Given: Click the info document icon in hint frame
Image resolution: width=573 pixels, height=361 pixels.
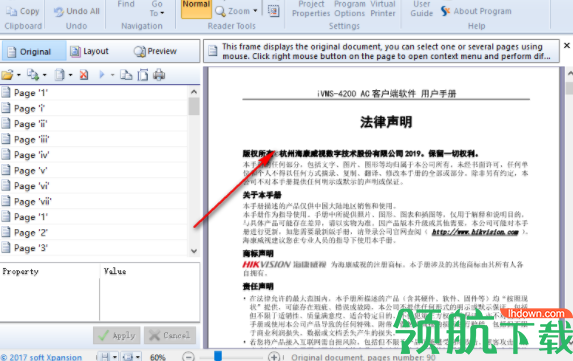Looking at the screenshot, I should click(x=213, y=51).
